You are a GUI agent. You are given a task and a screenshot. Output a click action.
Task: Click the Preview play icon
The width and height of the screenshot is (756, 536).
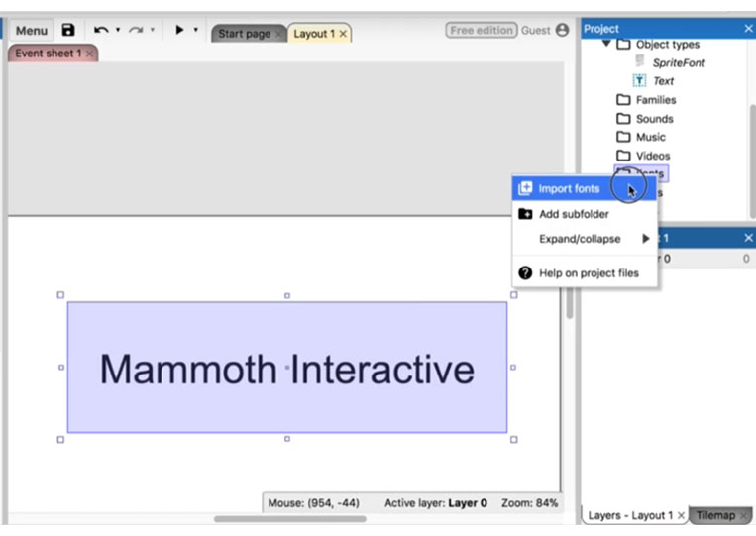tap(179, 30)
